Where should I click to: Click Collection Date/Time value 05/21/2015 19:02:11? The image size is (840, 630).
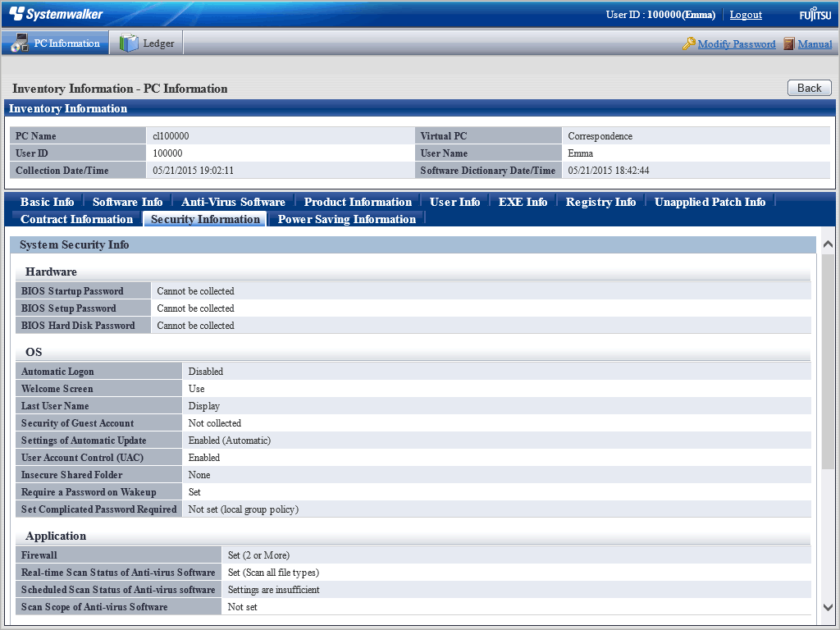click(x=193, y=171)
